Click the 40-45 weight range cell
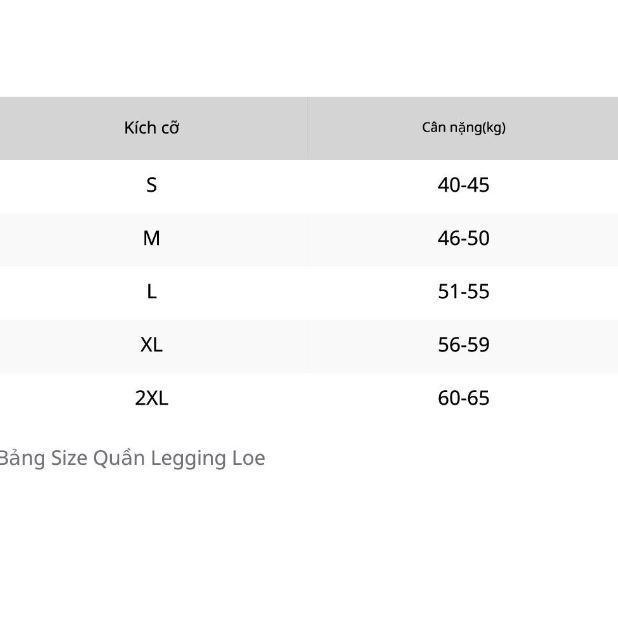Screen dimensions: 618x618 (463, 185)
